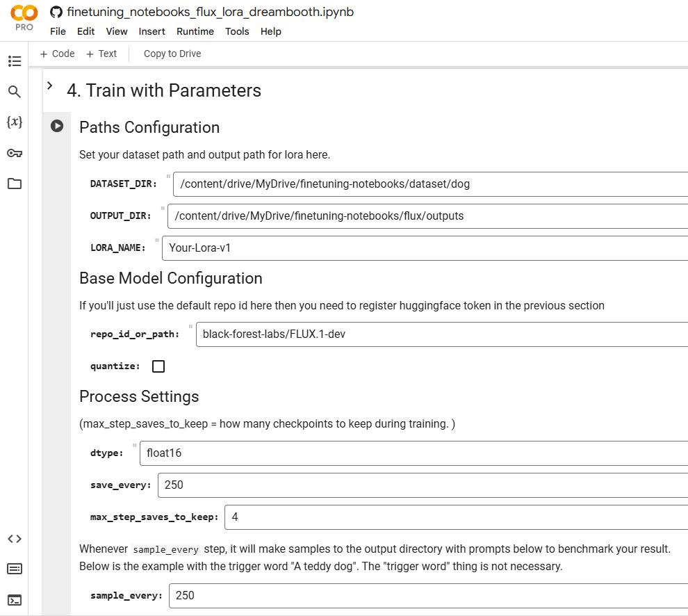
Task: Add a new Text cell
Action: pos(101,54)
